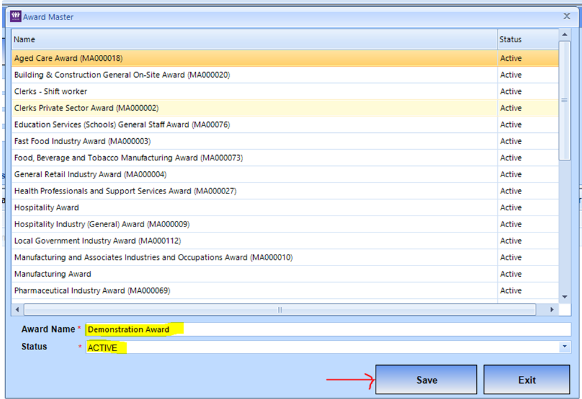
Task: Click the Award Master window icon
Action: 15,17
